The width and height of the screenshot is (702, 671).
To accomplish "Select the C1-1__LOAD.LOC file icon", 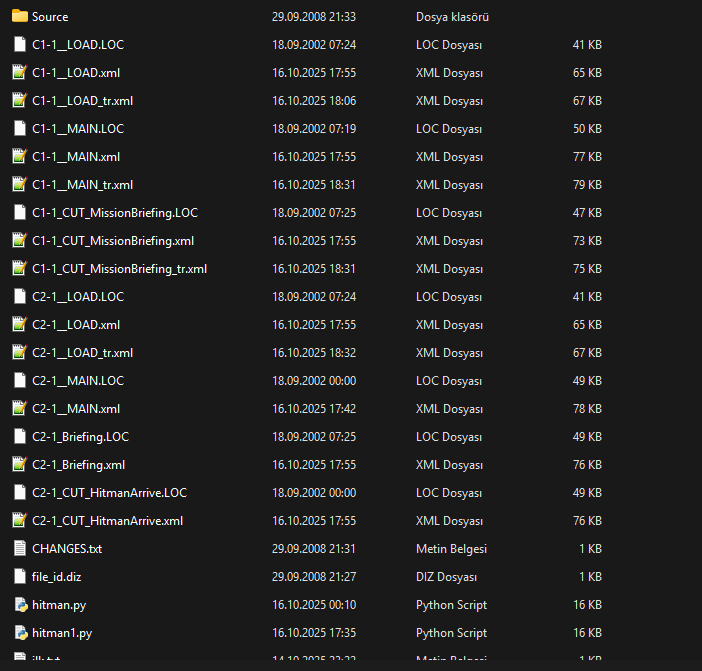I will [x=20, y=44].
